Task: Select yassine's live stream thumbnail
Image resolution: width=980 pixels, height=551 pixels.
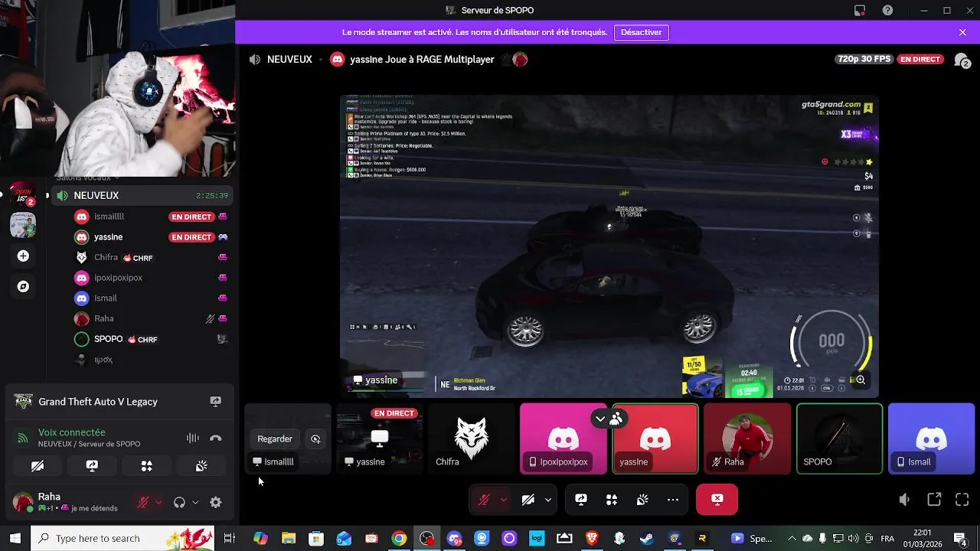Action: pos(380,439)
